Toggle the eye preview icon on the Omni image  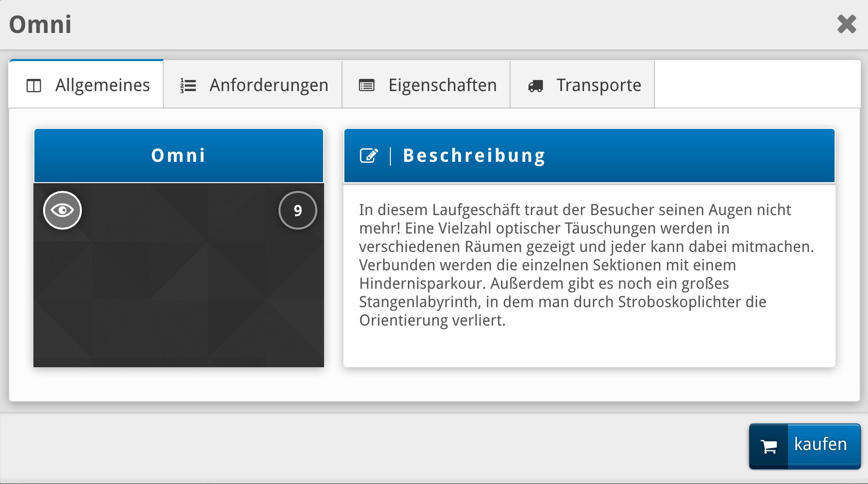[x=62, y=210]
